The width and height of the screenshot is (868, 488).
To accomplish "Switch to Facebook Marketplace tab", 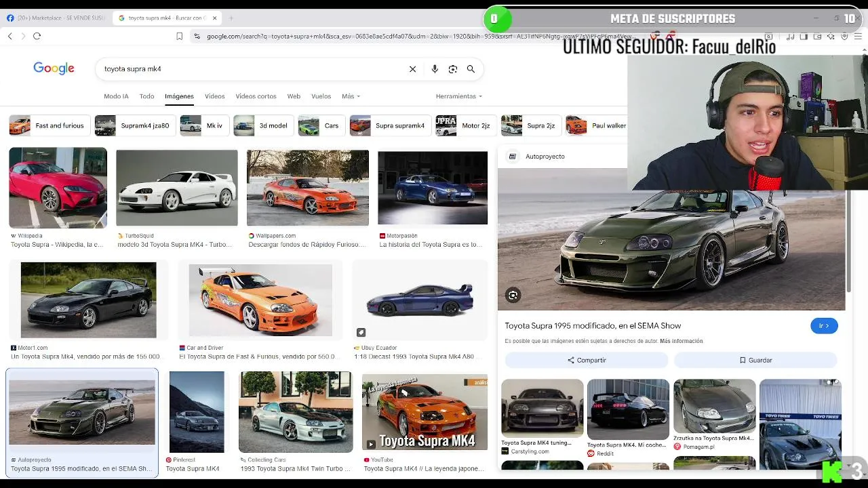I will coord(56,18).
